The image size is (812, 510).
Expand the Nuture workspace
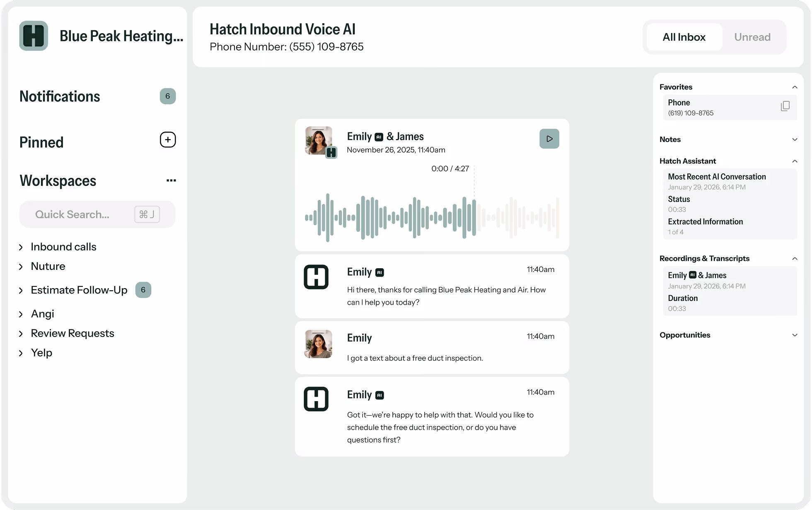click(x=42, y=266)
